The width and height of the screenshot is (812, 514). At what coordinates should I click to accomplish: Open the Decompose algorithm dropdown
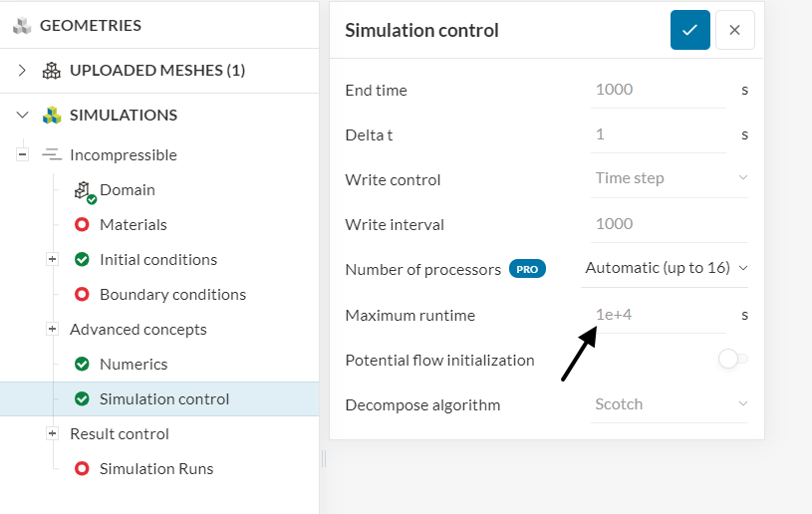(670, 404)
